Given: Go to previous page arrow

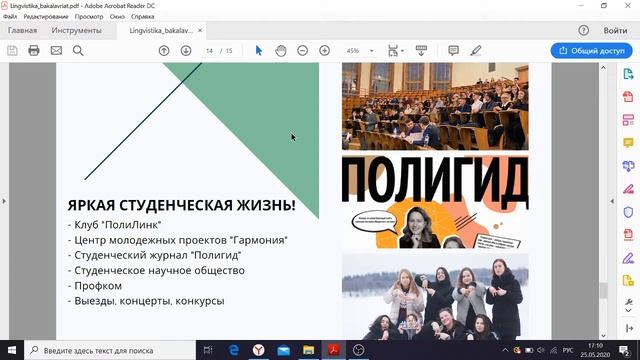Looking at the screenshot, I should point(164,51).
